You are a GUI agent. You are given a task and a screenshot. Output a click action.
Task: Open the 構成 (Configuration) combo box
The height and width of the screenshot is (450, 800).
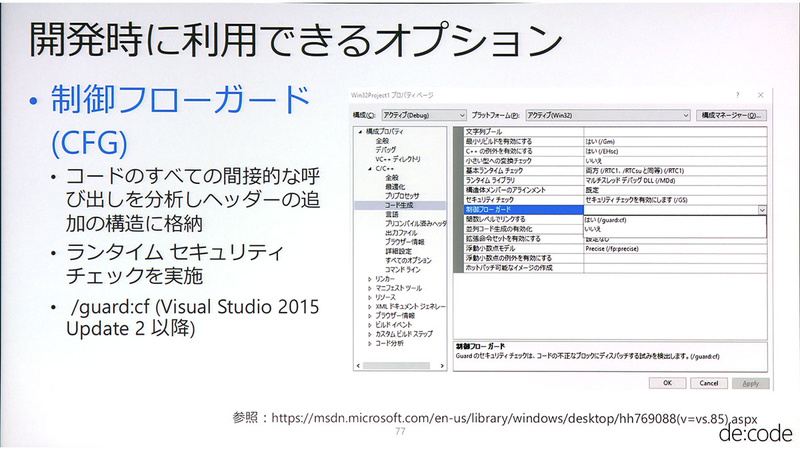click(424, 115)
